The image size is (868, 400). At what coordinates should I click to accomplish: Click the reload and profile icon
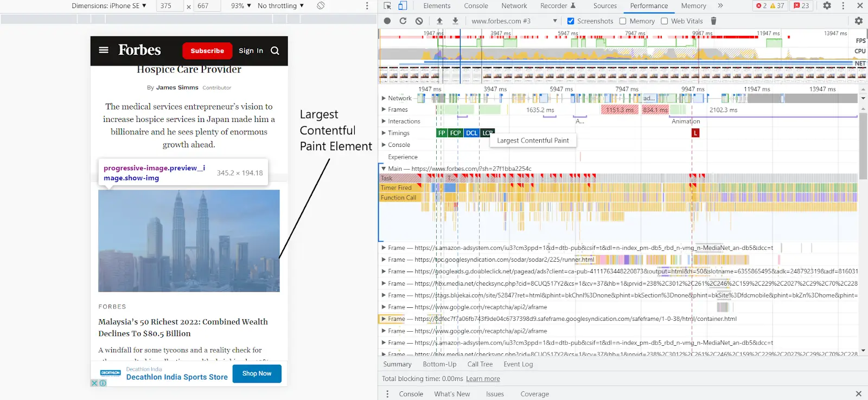click(403, 21)
